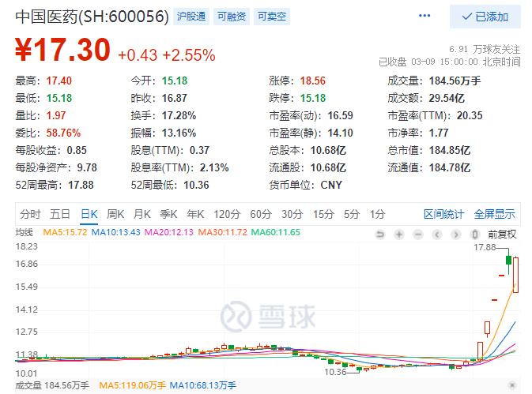This screenshot has height=394, width=532.
Task: Click the 最高 value 17.40
Action: point(59,81)
